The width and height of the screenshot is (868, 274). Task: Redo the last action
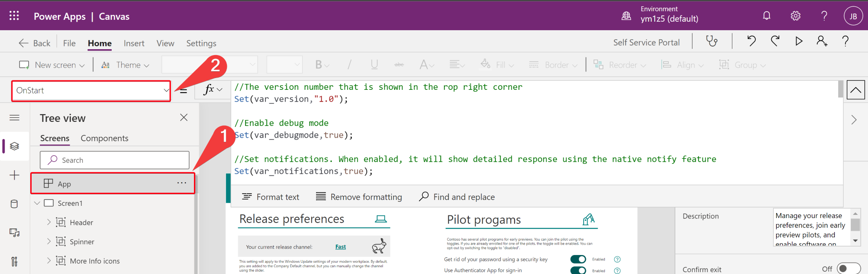(x=775, y=41)
